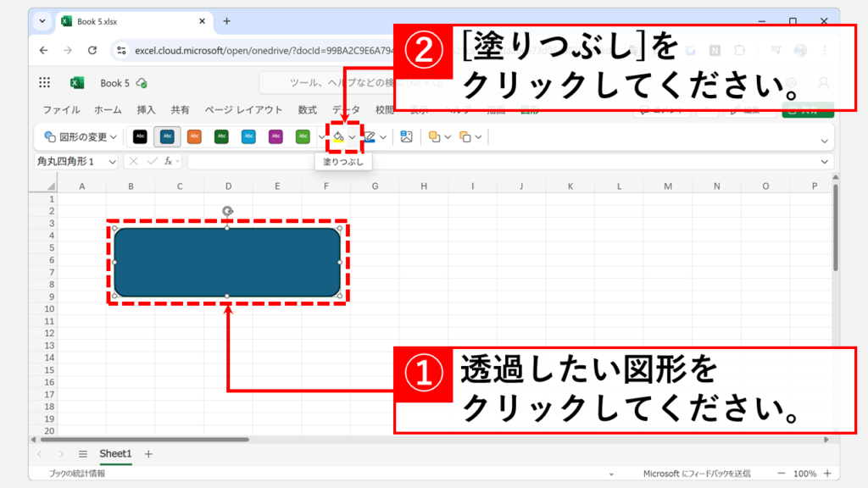
Task: Open the name box dropdown showing 角丸四角形 1
Action: 113,162
